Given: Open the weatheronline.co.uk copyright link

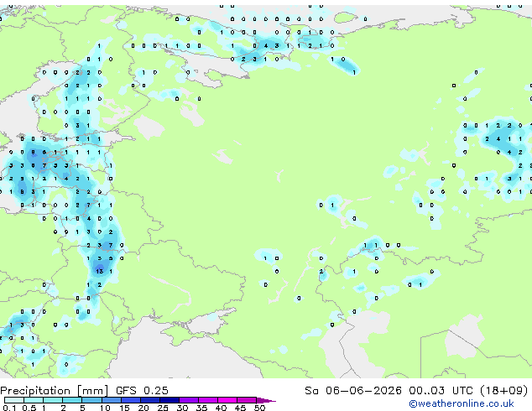Looking at the screenshot, I should 462,403.
